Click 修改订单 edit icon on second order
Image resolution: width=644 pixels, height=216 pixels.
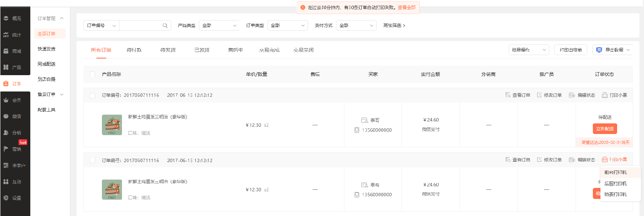pyautogui.click(x=539, y=160)
